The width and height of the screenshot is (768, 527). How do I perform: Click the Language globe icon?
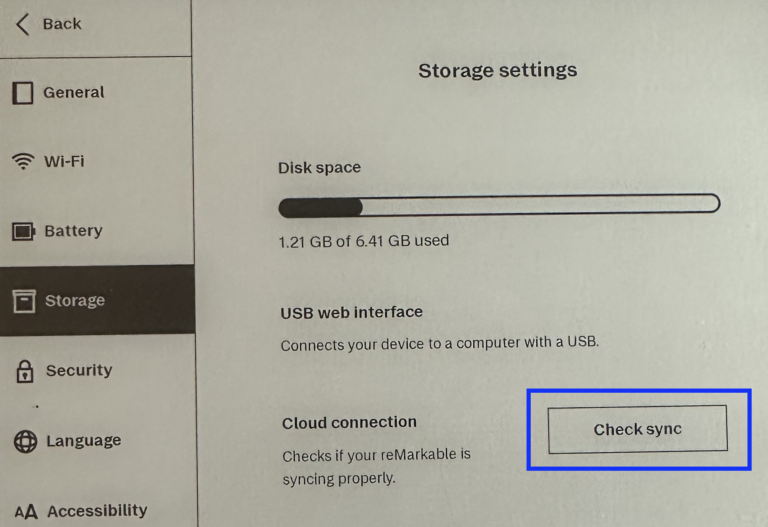[x=27, y=441]
